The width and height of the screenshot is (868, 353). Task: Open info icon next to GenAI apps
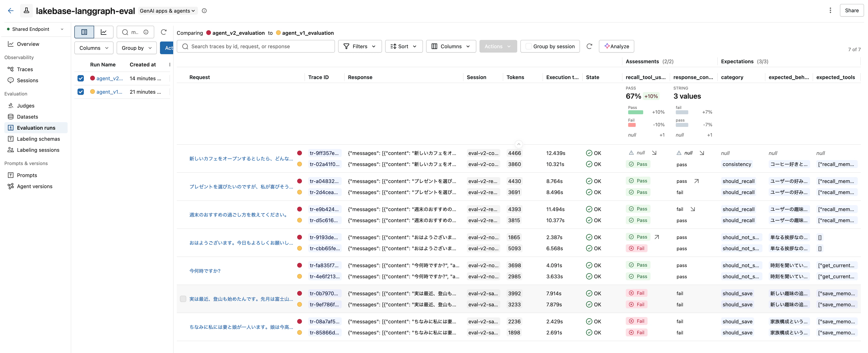pyautogui.click(x=204, y=11)
